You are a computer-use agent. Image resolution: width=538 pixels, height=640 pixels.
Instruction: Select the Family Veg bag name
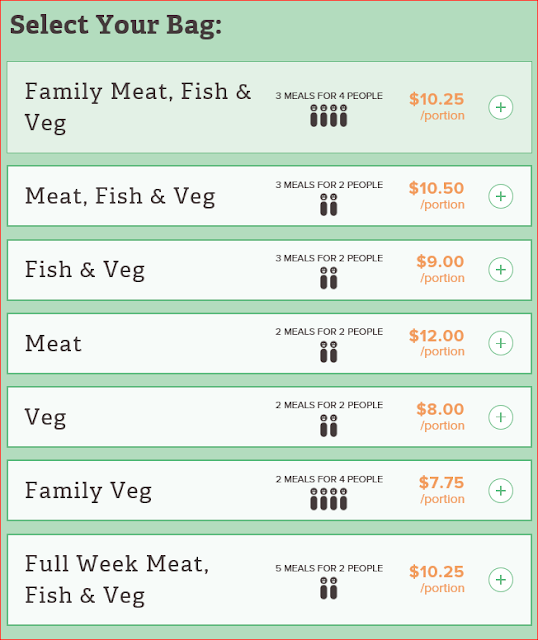pyautogui.click(x=88, y=491)
